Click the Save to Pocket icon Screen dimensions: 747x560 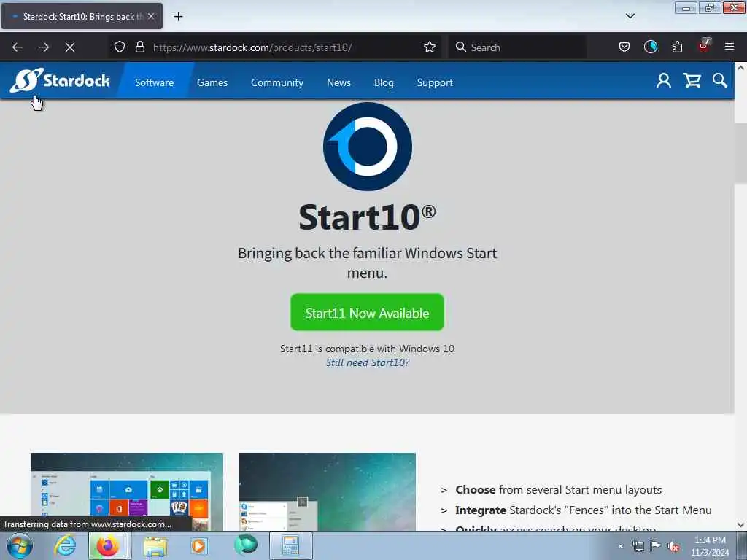tap(624, 47)
